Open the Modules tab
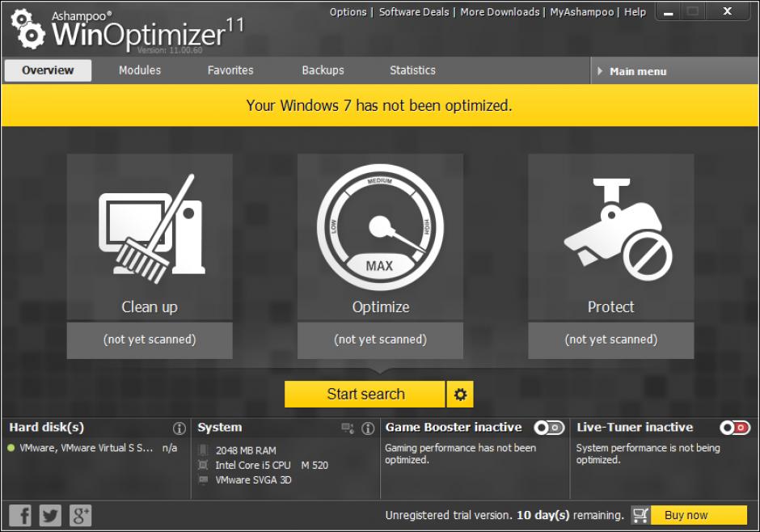Screen dimensions: 760x532 click(x=140, y=70)
